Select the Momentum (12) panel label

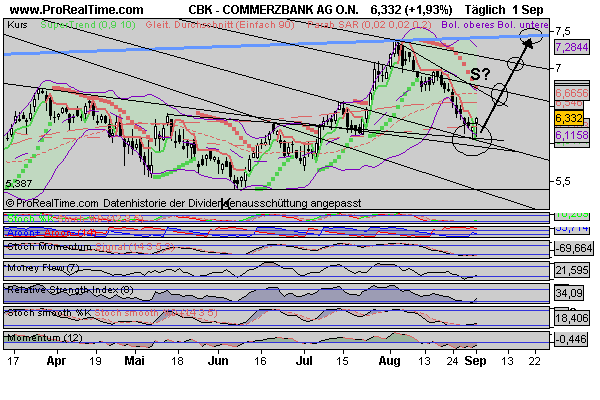click(x=45, y=338)
